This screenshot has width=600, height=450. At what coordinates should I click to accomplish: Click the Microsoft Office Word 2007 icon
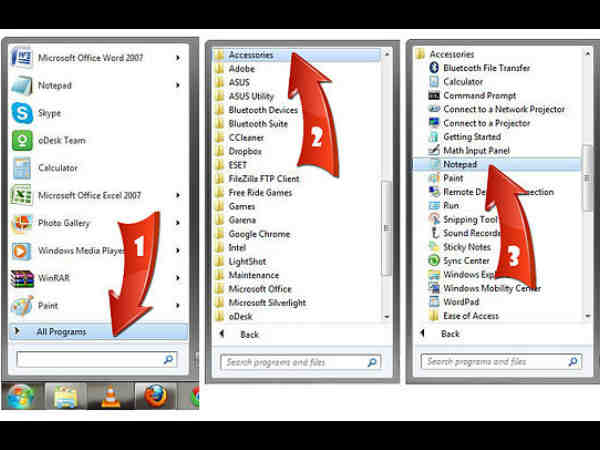[21, 58]
